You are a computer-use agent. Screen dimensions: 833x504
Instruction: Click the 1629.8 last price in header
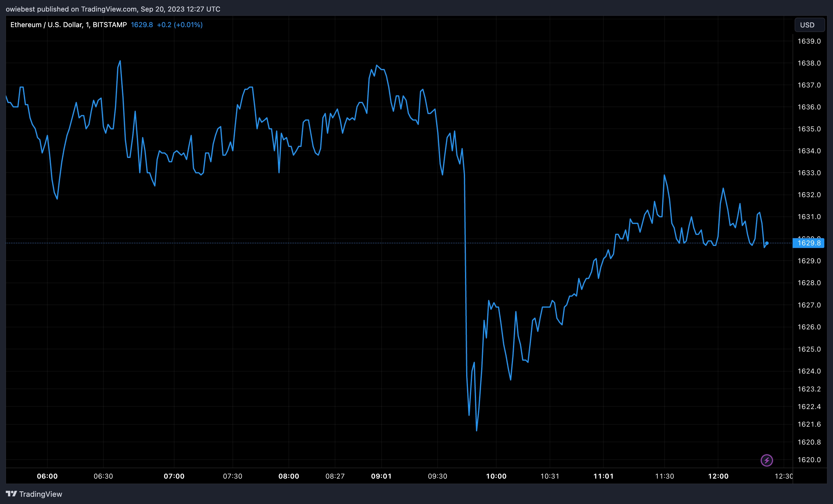(142, 25)
